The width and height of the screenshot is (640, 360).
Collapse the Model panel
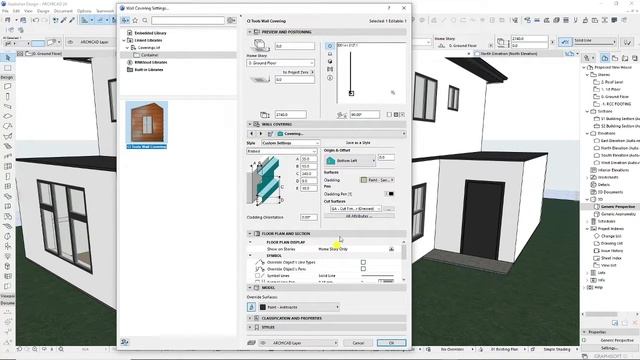pyautogui.click(x=250, y=288)
